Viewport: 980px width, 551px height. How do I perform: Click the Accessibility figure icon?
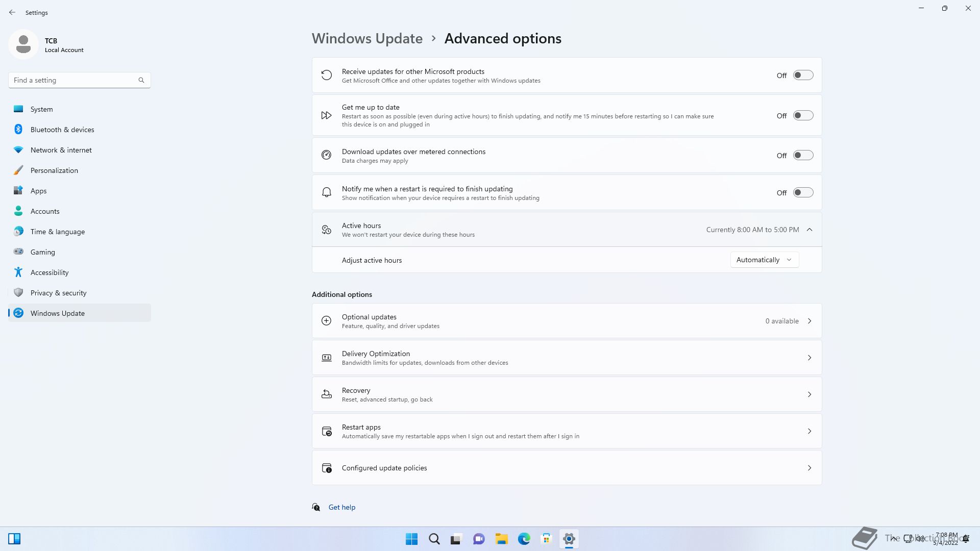pos(18,272)
